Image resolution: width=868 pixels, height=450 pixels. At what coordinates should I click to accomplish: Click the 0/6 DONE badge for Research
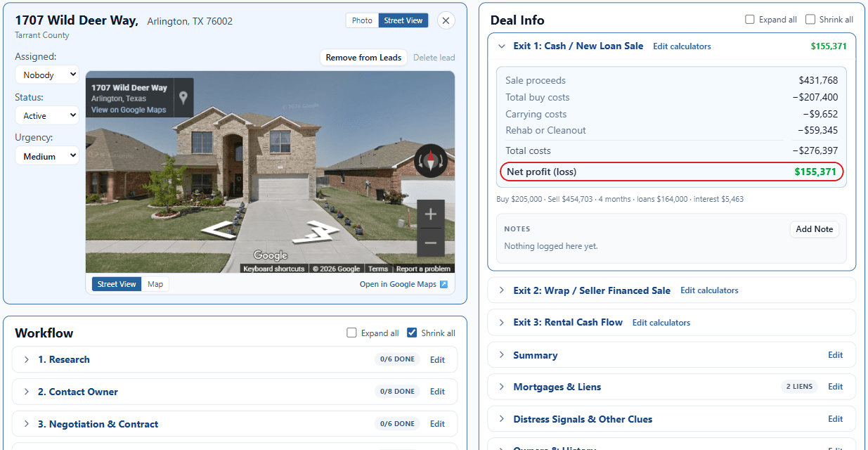pos(397,359)
